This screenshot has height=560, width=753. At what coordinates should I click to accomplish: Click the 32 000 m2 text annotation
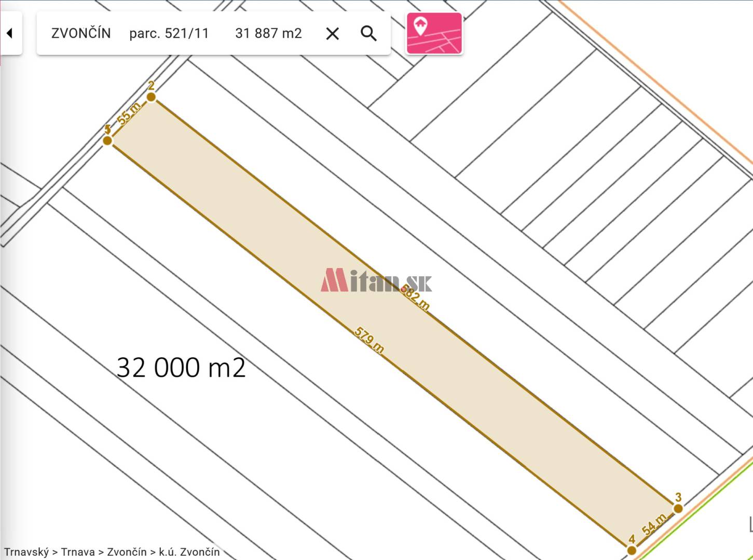point(181,368)
